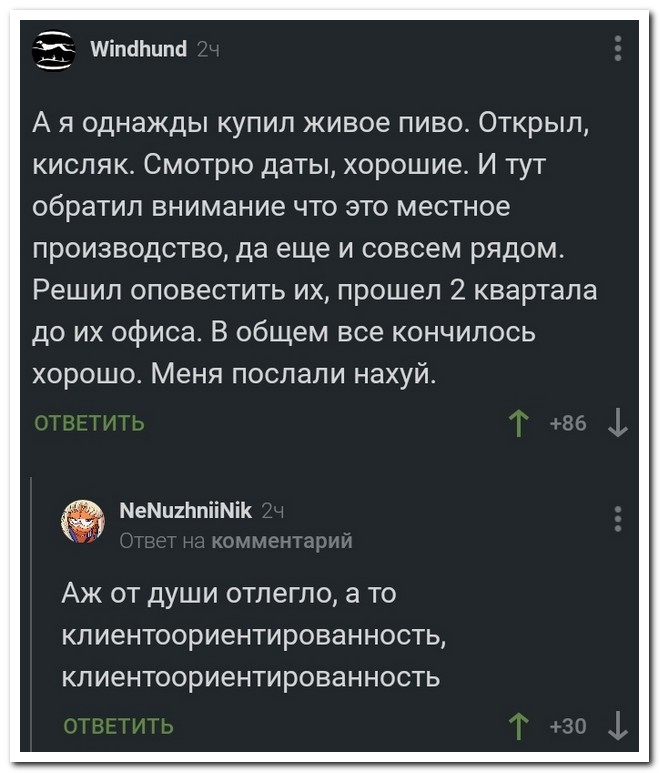Open the three-dot menu on NeNuzhniiNik's reply
Viewport: 660px width, 773px height.
[x=618, y=519]
